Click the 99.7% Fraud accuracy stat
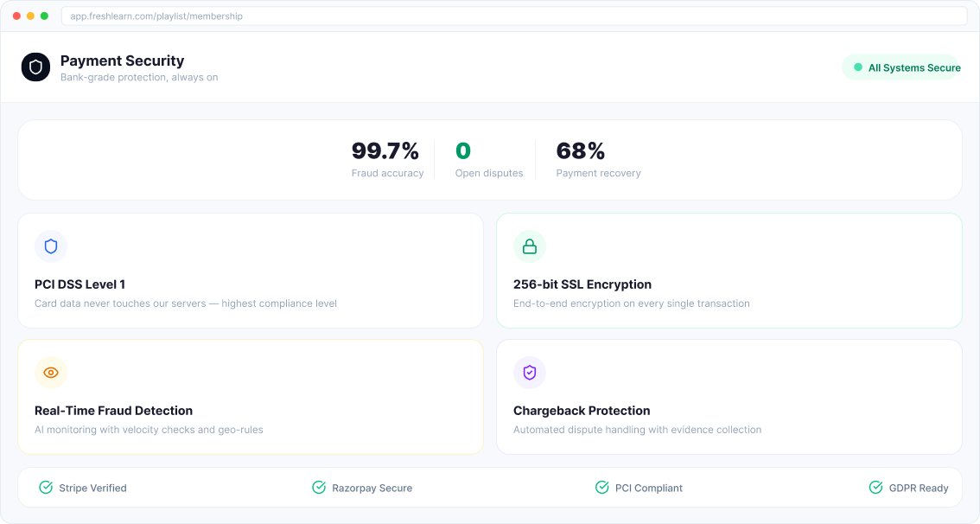Viewport: 980px width, 524px height. 386,159
